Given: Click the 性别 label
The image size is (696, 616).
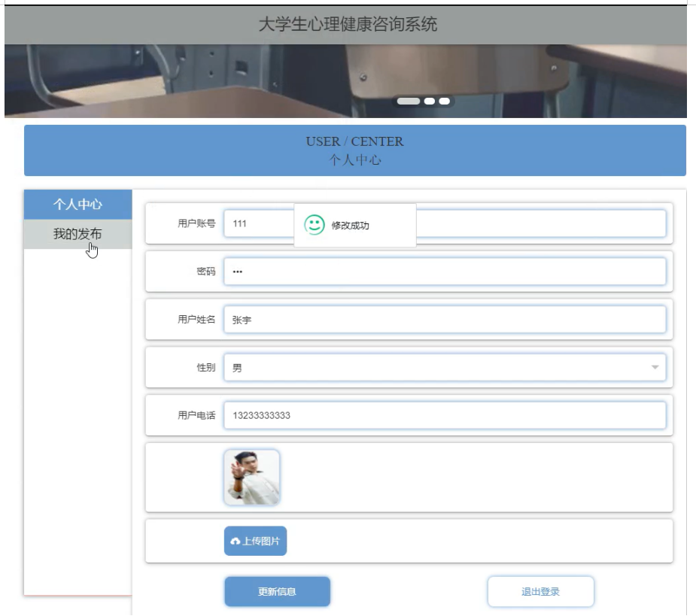Looking at the screenshot, I should click(206, 368).
